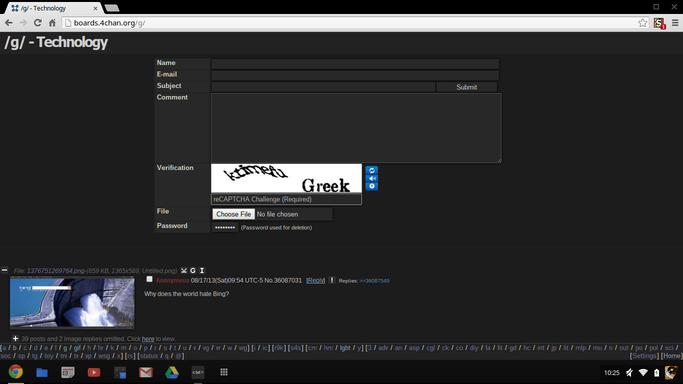This screenshot has height=384, width=683.
Task: Open the user avatar in the system tray
Action: click(x=671, y=372)
